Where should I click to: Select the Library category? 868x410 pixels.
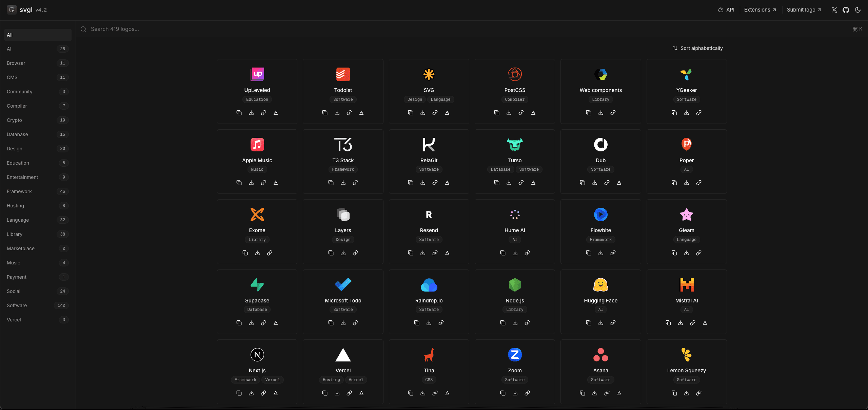(38, 234)
